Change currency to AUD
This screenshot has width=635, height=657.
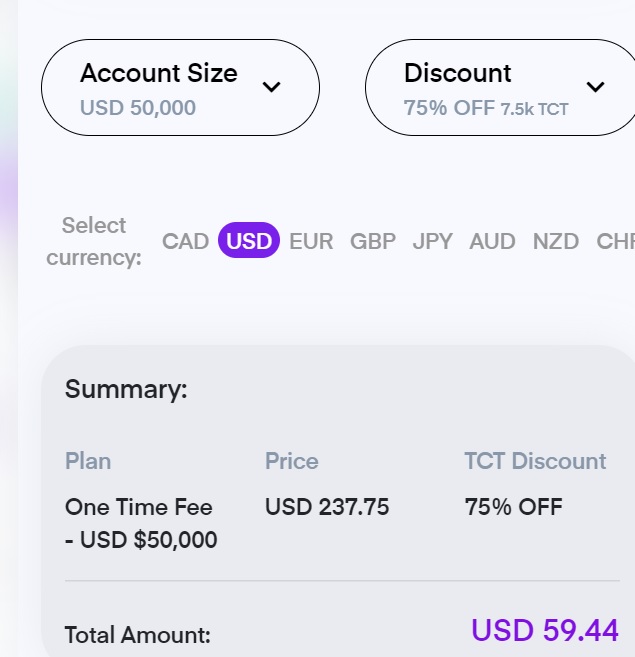(493, 241)
